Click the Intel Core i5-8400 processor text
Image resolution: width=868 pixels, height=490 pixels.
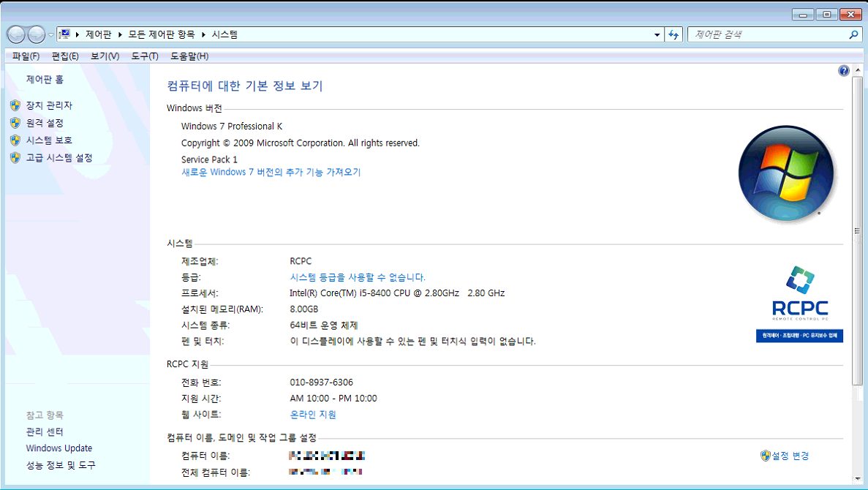pyautogui.click(x=397, y=293)
